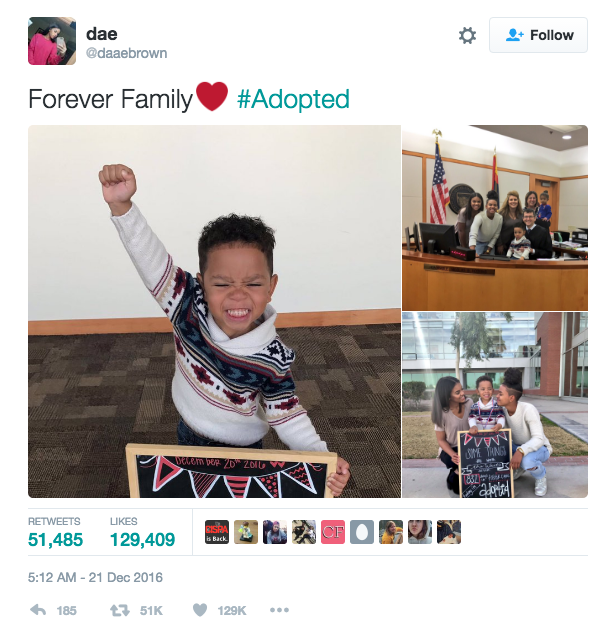The image size is (613, 641).
Task: Click the default egg liker avatar
Action: (362, 532)
